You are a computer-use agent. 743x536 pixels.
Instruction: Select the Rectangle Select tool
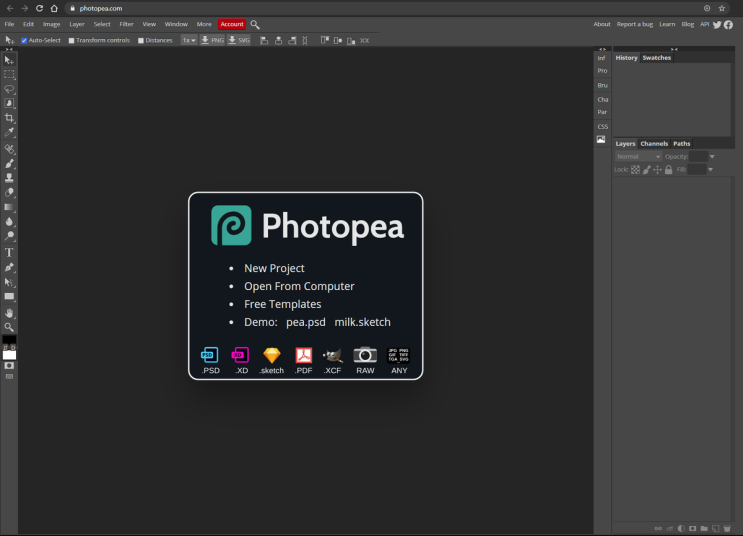coord(9,74)
